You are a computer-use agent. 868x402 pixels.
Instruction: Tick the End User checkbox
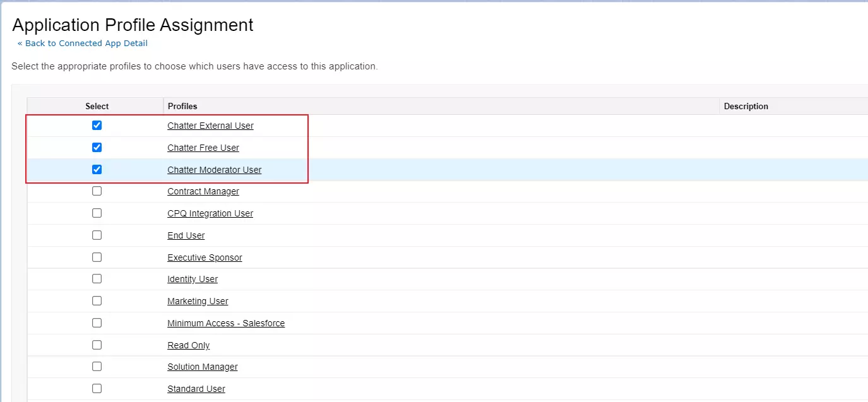tap(97, 235)
